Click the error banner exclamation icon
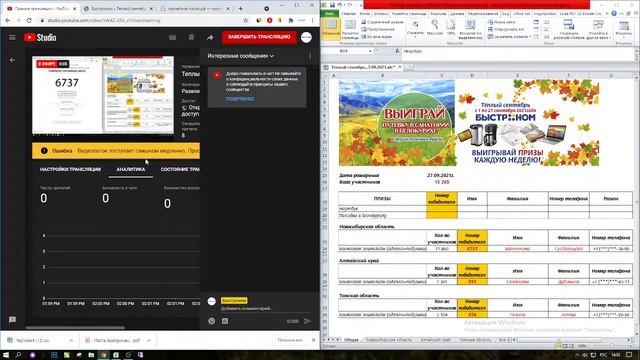This screenshot has height=360, width=640. 44,151
